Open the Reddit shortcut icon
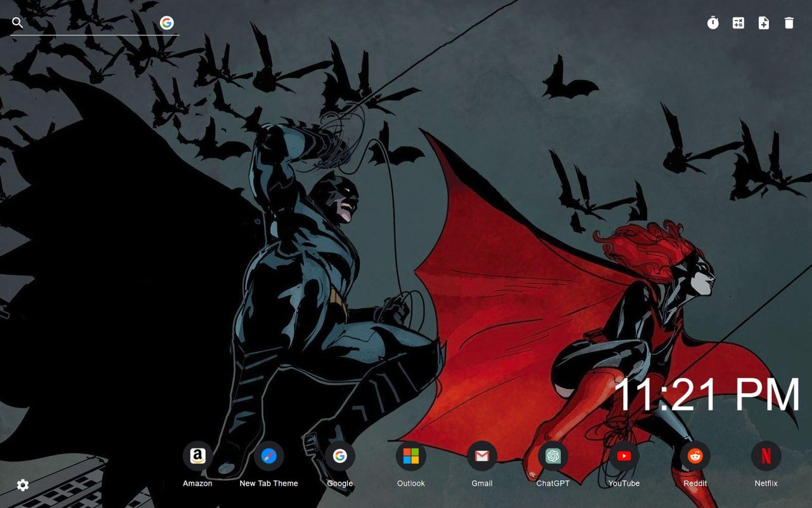The image size is (812, 508). click(695, 456)
